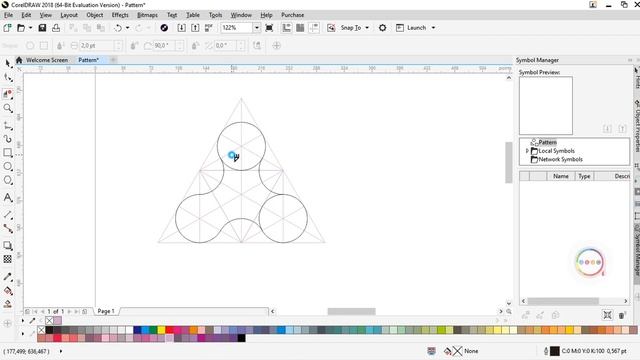Screen dimensions: 640x360
Task: Click the New document icon
Action: pos(7,28)
